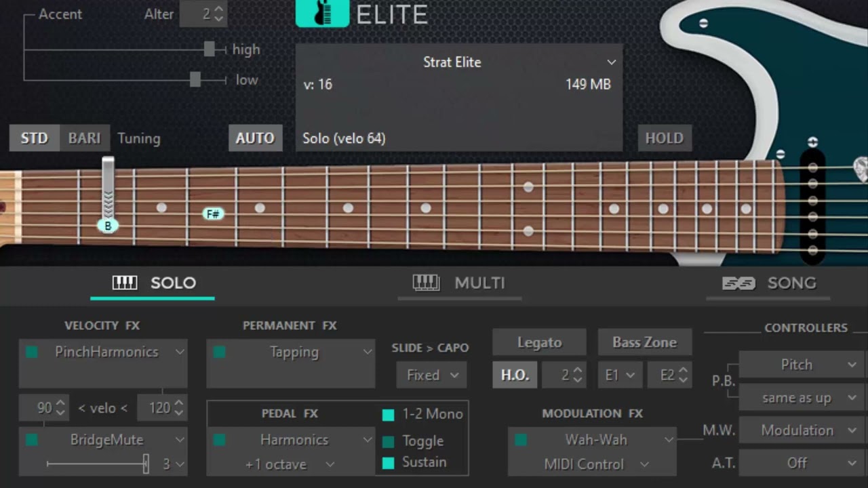
Task: Click the Accent high slider handle
Action: tap(210, 49)
